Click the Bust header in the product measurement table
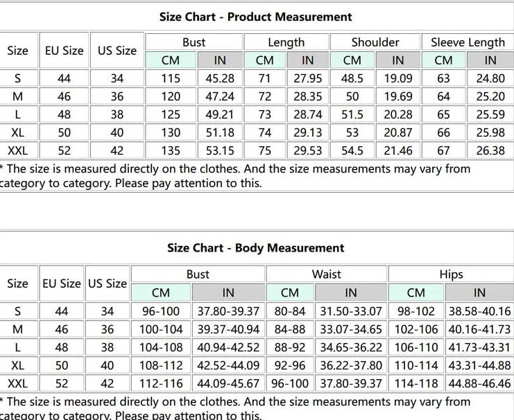 pyautogui.click(x=194, y=42)
